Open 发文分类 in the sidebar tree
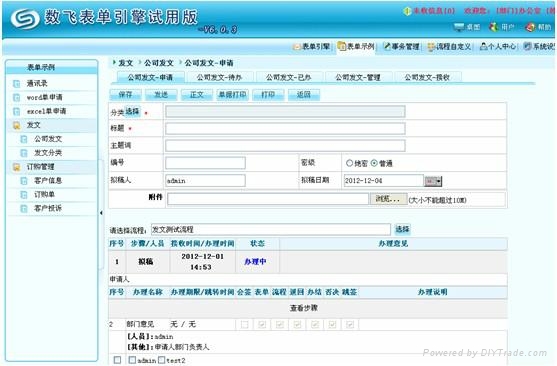This screenshot has width=557, height=366. [48, 153]
